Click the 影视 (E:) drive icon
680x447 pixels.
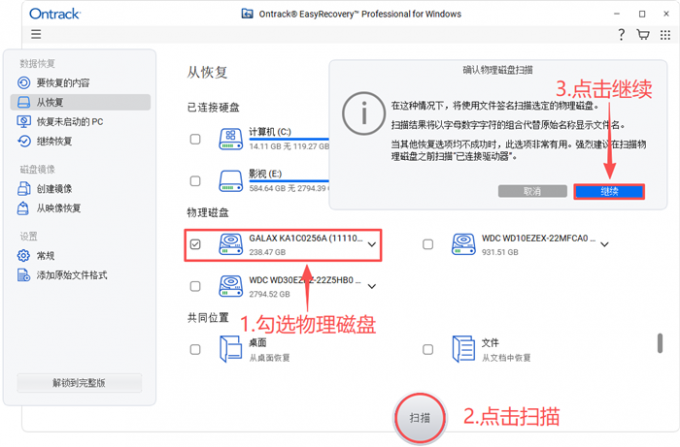[231, 181]
